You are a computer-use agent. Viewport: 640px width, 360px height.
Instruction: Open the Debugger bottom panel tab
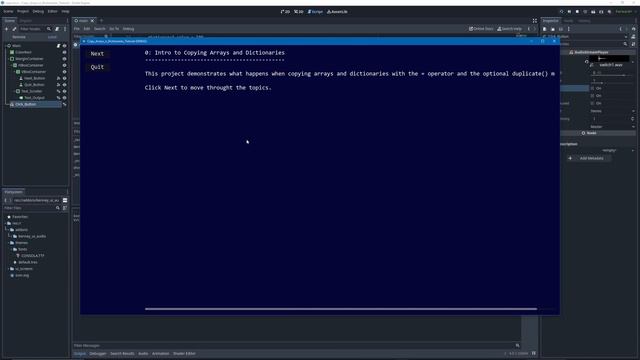[x=98, y=353]
